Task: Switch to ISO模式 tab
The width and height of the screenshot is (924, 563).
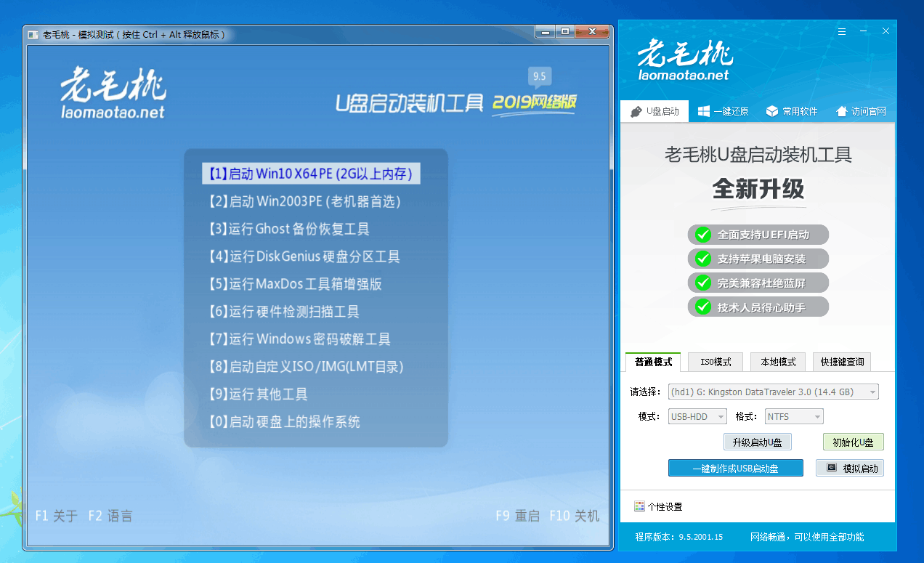Action: [x=716, y=362]
